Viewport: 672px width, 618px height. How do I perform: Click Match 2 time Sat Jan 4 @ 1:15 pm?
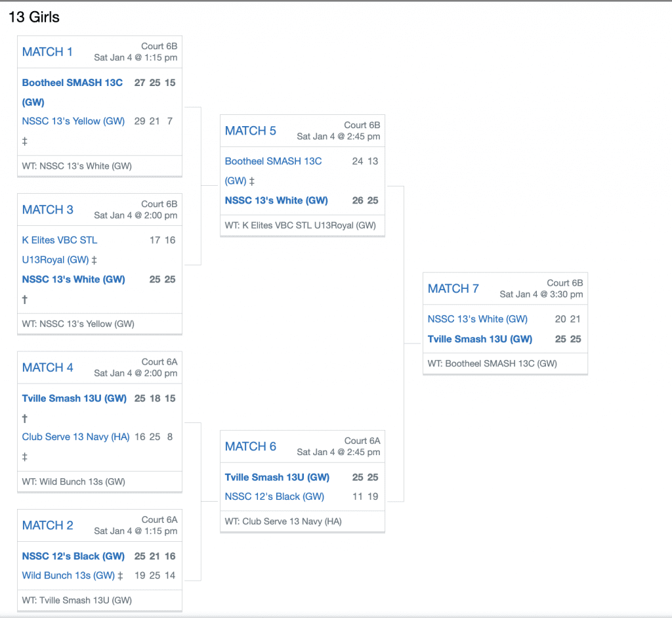click(135, 531)
